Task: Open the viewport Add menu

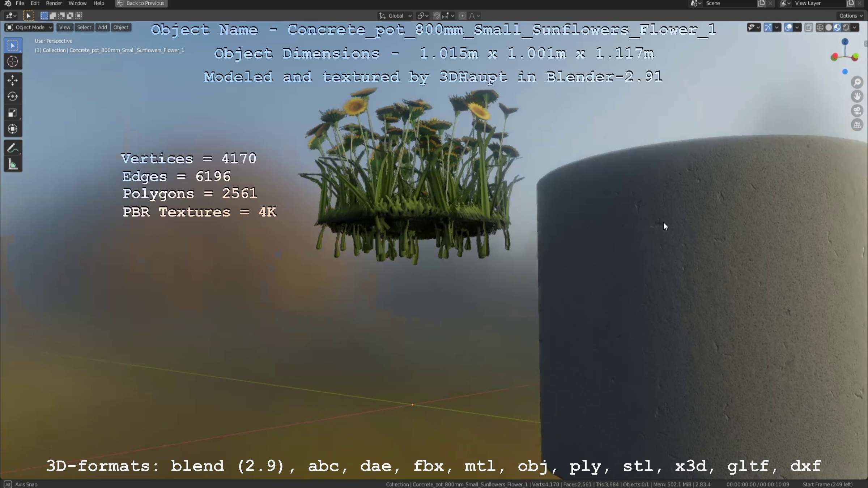Action: pyautogui.click(x=102, y=27)
